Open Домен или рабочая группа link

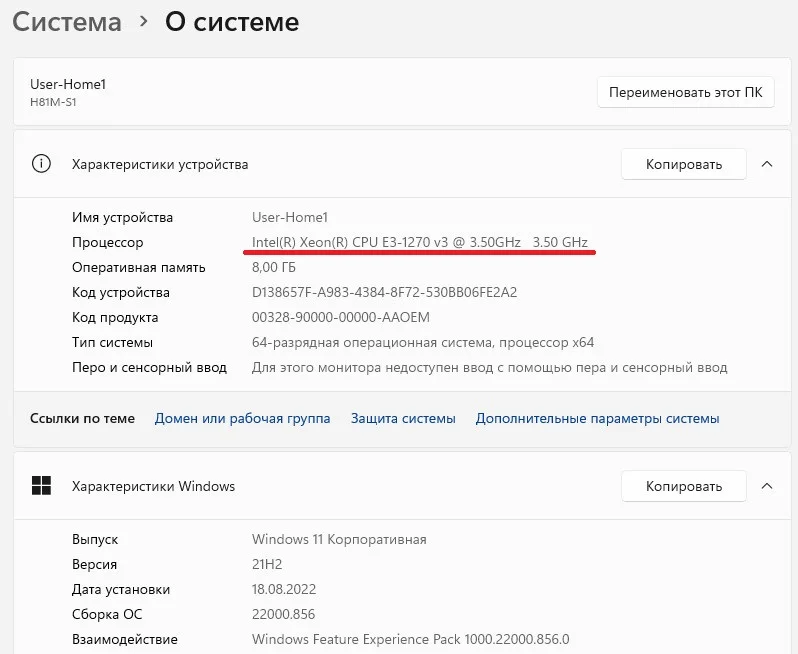242,418
